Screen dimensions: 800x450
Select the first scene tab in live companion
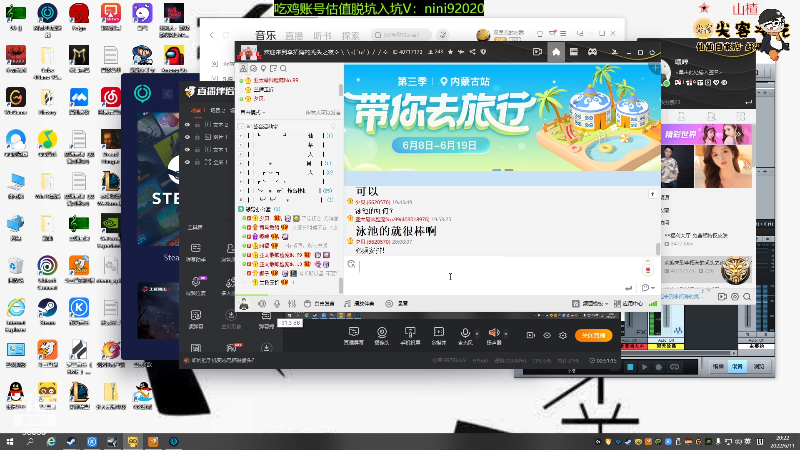tap(196, 110)
